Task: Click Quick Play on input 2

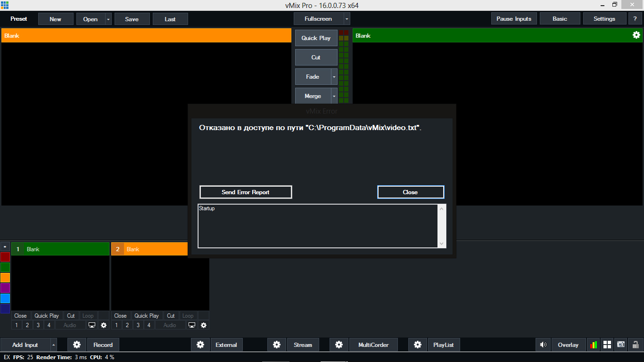Action: [147, 316]
